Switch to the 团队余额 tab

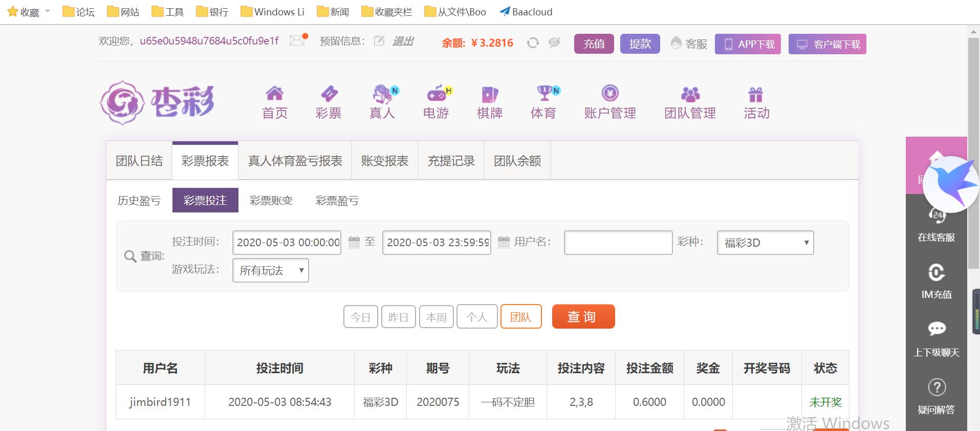pos(517,161)
